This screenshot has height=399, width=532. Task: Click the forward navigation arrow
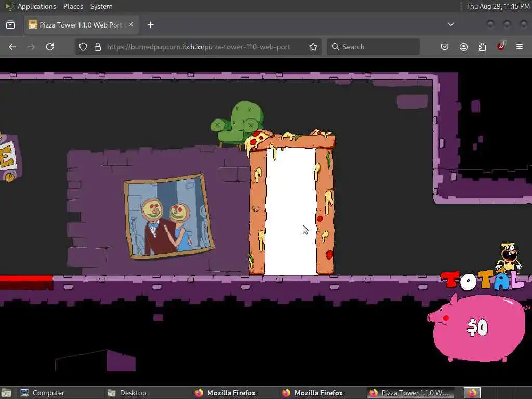(x=31, y=47)
